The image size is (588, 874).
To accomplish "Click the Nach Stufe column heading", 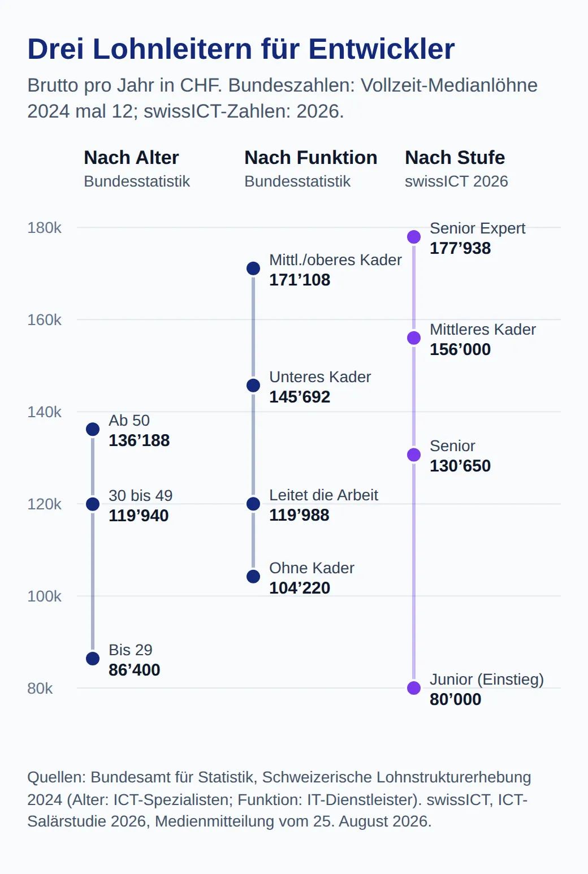I will [455, 157].
